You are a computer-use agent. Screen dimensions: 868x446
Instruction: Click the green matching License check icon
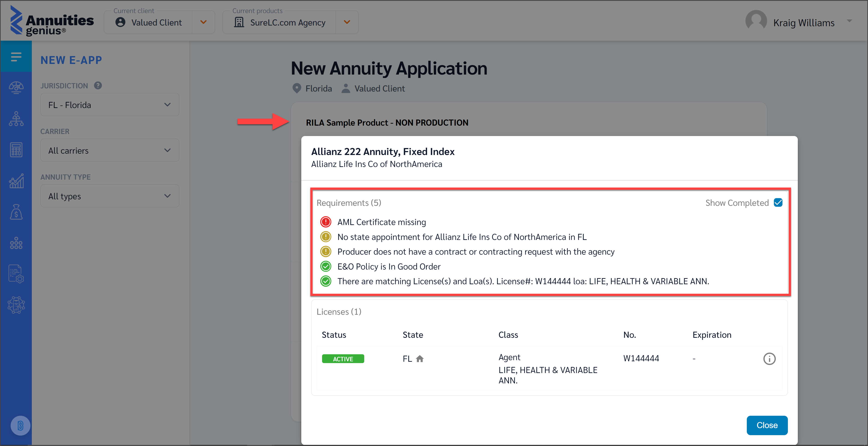(326, 281)
